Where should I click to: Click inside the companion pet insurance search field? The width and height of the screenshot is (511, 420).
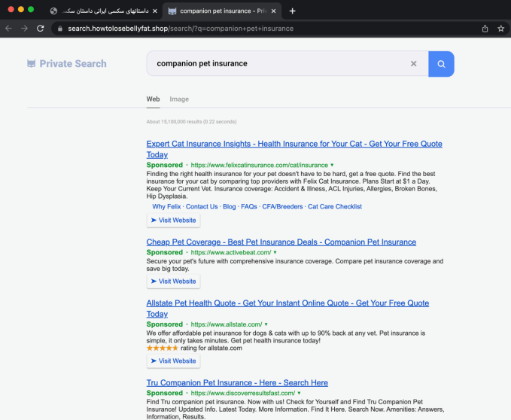278,64
